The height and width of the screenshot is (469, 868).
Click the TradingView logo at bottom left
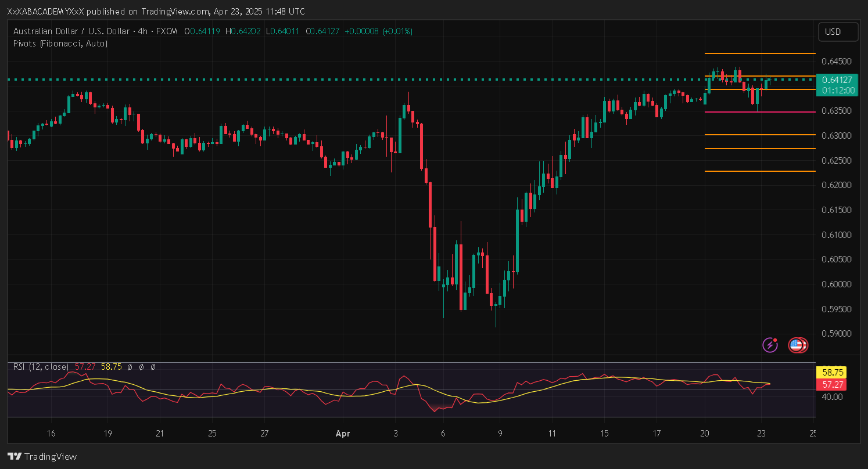pyautogui.click(x=42, y=456)
